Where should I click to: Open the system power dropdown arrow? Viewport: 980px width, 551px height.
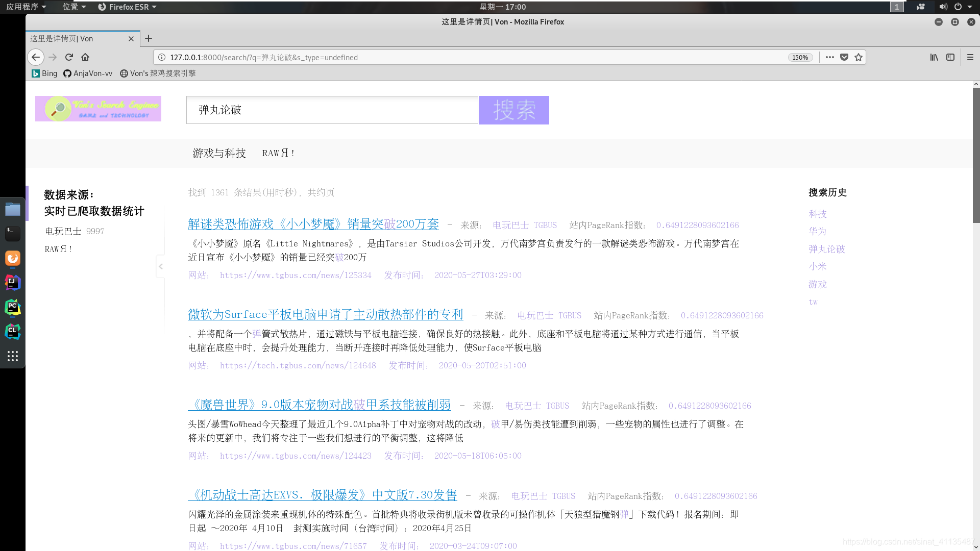970,7
